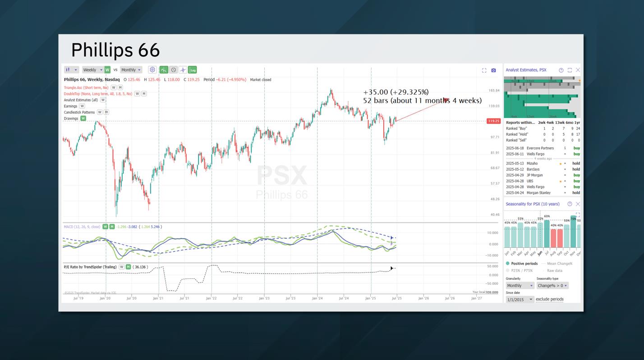Viewport: 644px width, 360px height.
Task: Toggle the green W badge beside Weekly
Action: [x=107, y=70]
